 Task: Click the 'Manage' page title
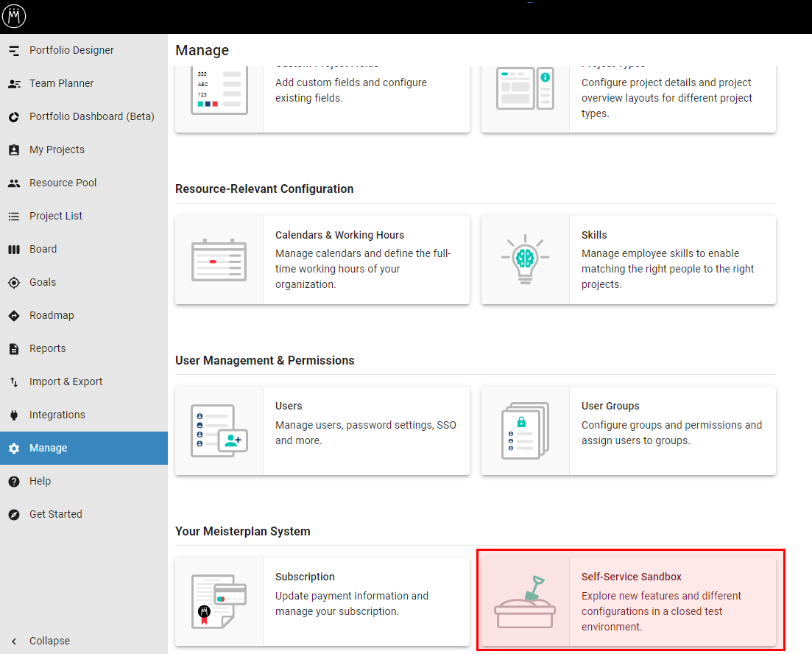pyautogui.click(x=202, y=50)
